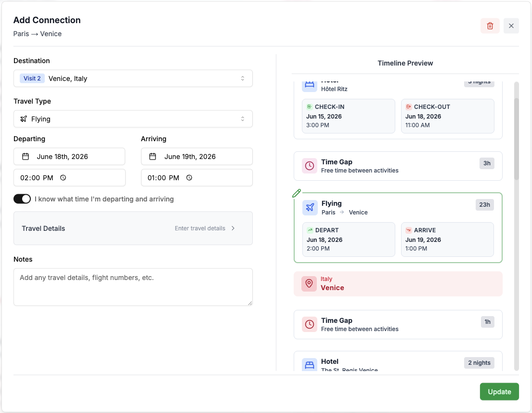This screenshot has width=532, height=413.
Task: Click the arriving time field 01:00 PM
Action: tap(197, 178)
